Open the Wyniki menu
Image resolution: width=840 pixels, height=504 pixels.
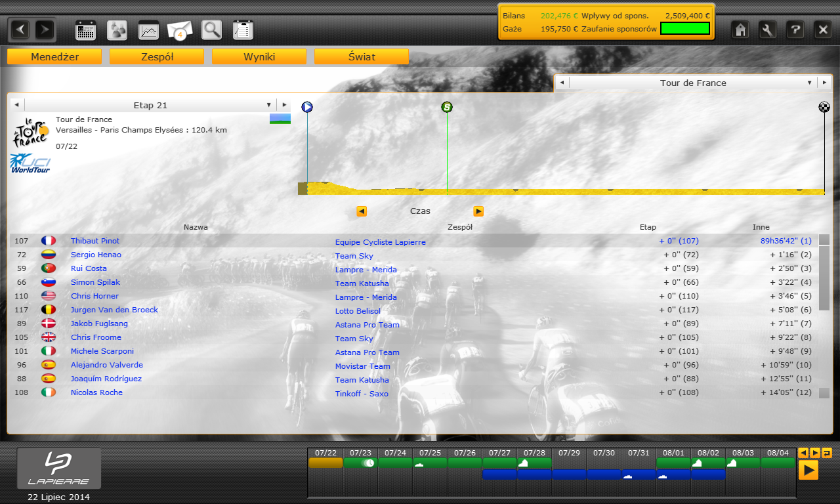click(259, 57)
